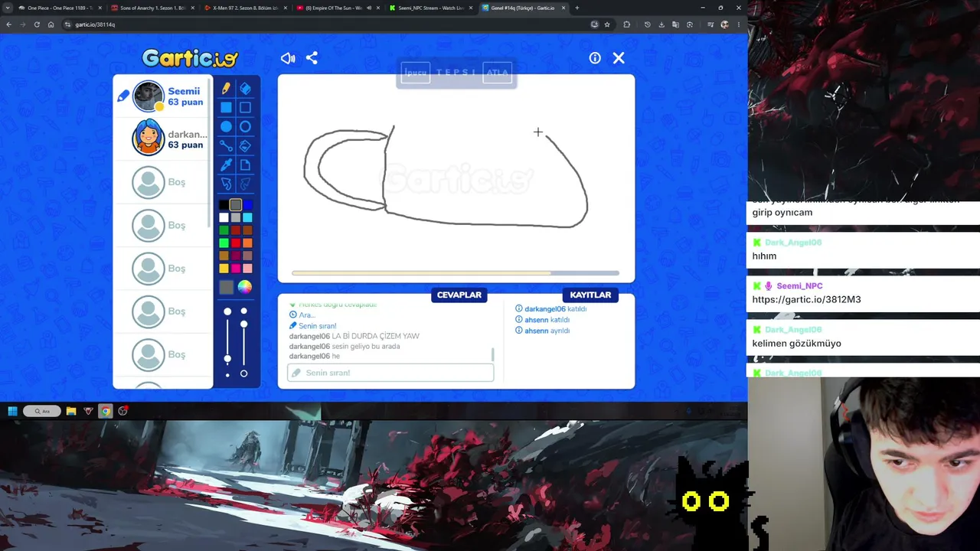
Task: Open a new browser tab
Action: click(577, 8)
